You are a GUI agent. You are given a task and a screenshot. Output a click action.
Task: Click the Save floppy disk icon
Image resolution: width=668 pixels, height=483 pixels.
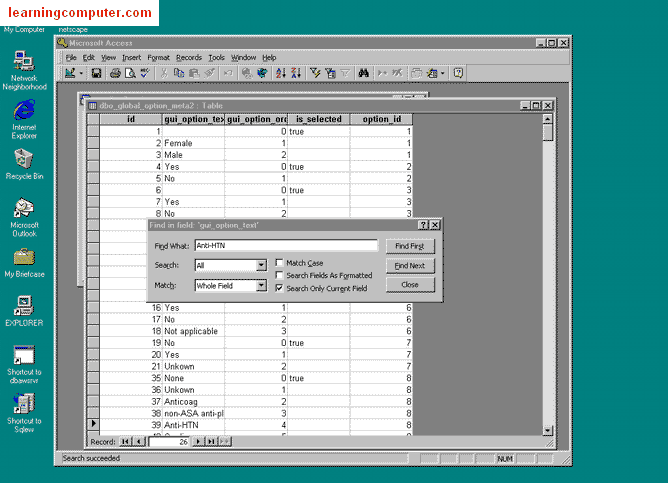[96, 73]
